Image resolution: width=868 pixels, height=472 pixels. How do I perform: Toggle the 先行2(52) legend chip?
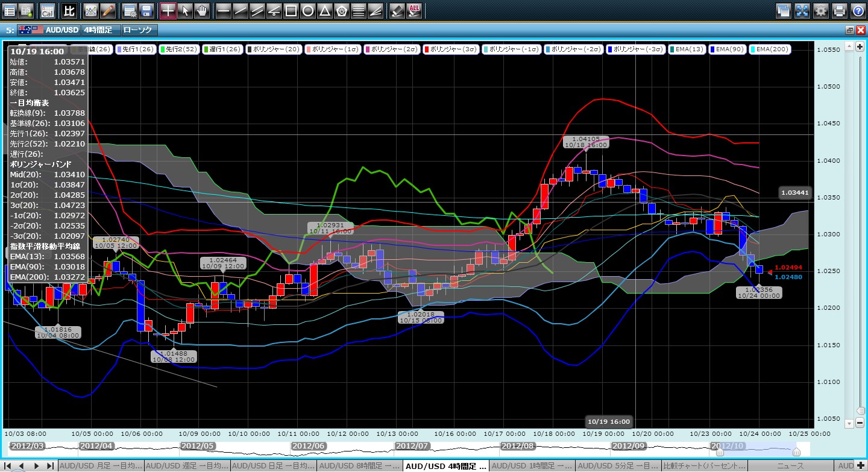(163, 49)
